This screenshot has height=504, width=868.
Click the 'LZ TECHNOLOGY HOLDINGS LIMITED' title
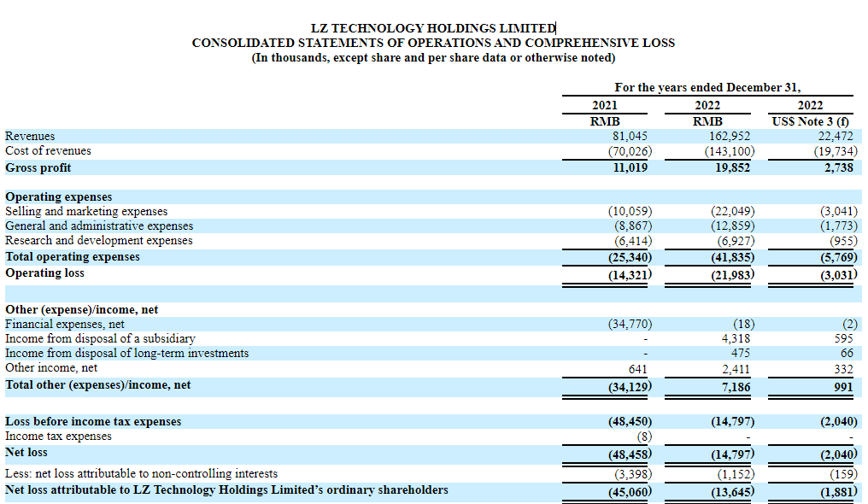point(433,28)
